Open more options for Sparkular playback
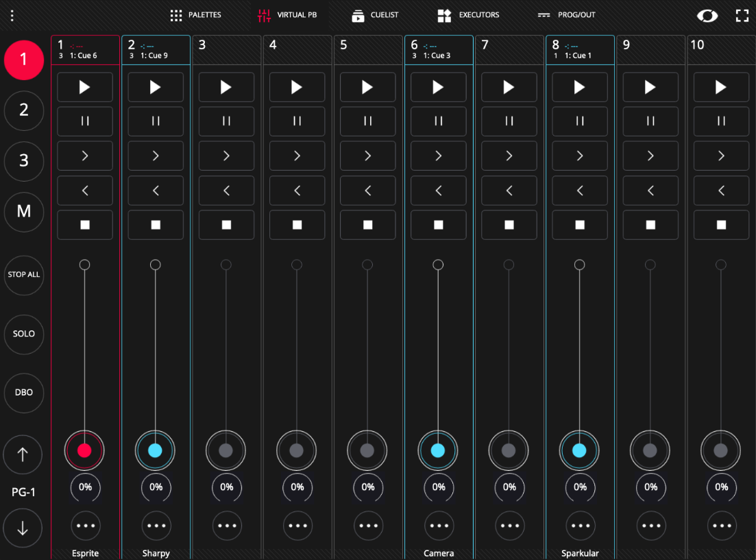756x560 pixels. tap(580, 526)
